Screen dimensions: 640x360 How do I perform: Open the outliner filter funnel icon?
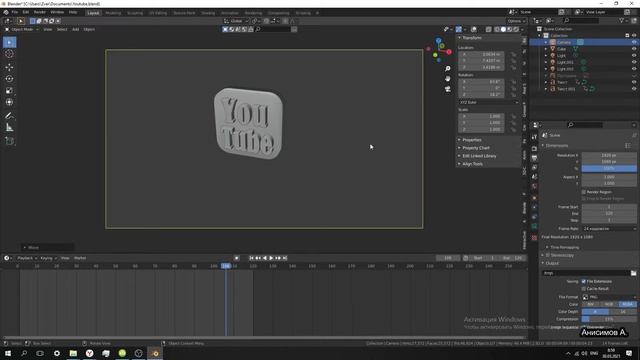point(622,20)
